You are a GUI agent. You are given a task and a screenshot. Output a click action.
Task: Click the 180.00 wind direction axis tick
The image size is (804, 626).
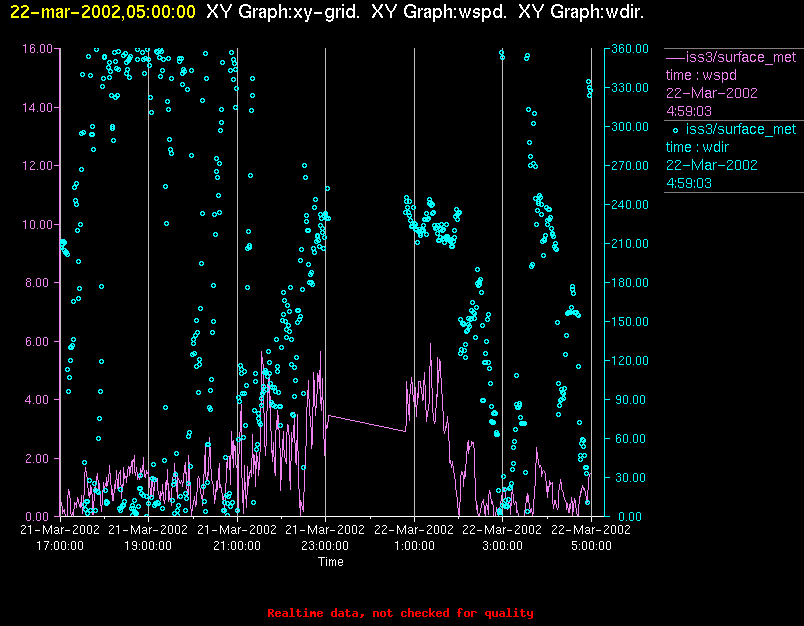[630, 282]
